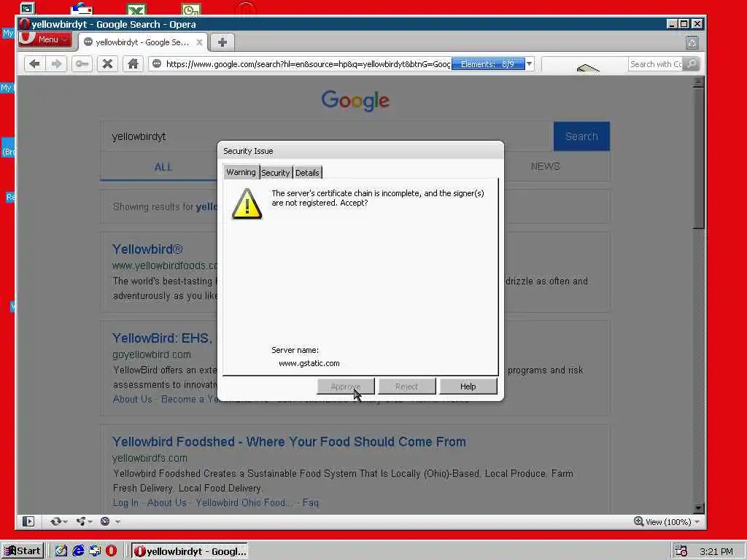The image size is (747, 560).
Task: Select the yellowbirdyt Google Search browser tab
Action: tap(143, 42)
